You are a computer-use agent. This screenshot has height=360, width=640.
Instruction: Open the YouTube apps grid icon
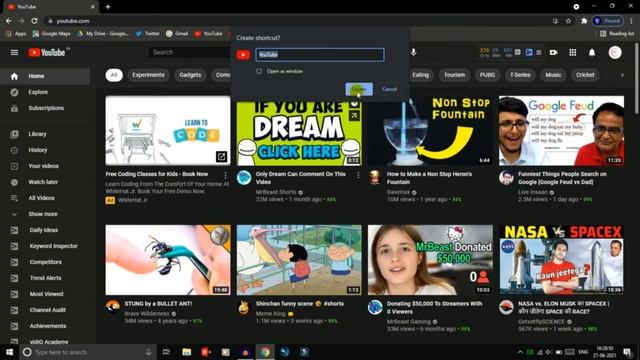tap(573, 52)
